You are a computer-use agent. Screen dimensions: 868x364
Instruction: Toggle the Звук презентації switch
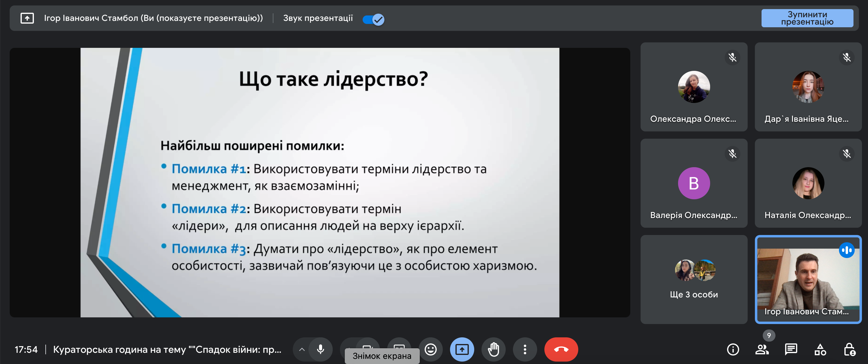coord(373,19)
